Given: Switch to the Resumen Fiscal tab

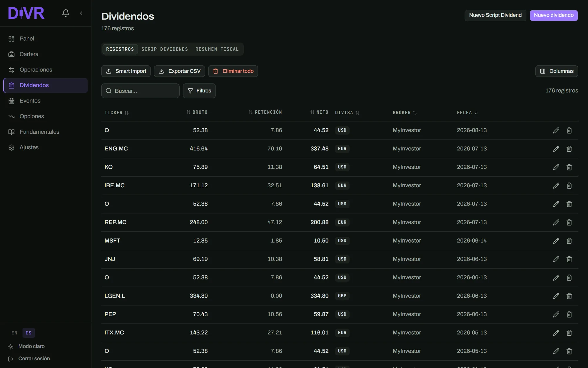Looking at the screenshot, I should [217, 49].
